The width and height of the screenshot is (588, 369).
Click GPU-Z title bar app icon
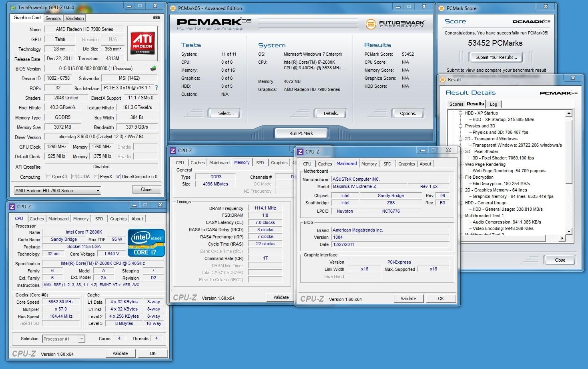(13, 7)
